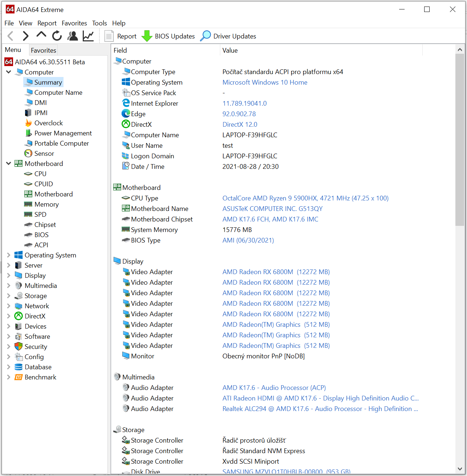
Task: Collapse the Computer tree node
Action: click(9, 72)
